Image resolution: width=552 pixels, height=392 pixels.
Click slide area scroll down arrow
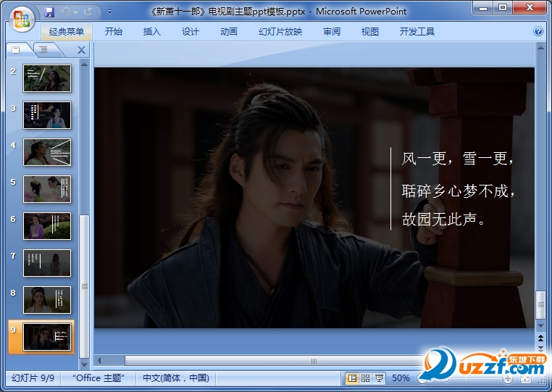pyautogui.click(x=540, y=326)
